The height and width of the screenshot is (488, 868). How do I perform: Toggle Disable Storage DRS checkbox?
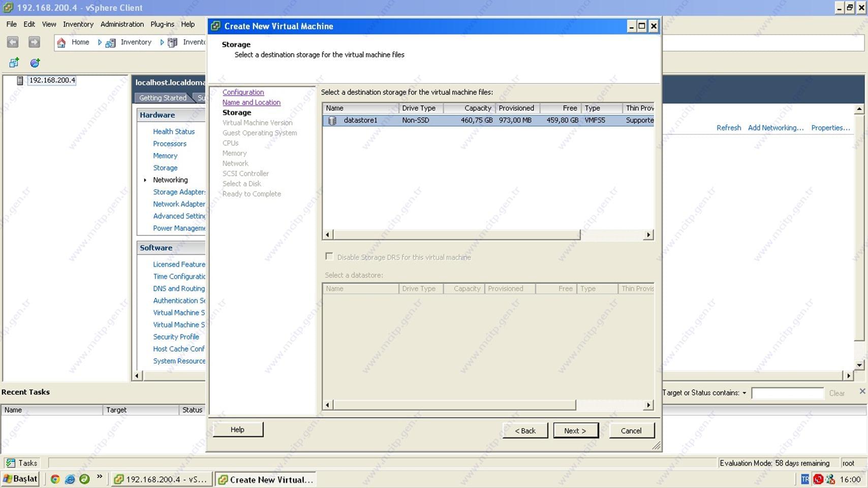coord(329,257)
